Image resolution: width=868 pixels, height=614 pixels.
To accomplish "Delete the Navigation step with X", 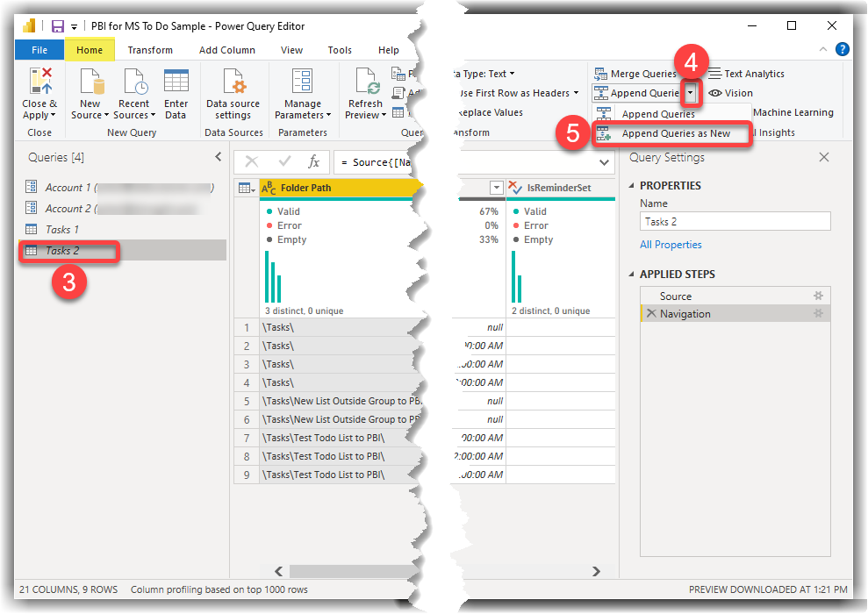I will tap(651, 314).
